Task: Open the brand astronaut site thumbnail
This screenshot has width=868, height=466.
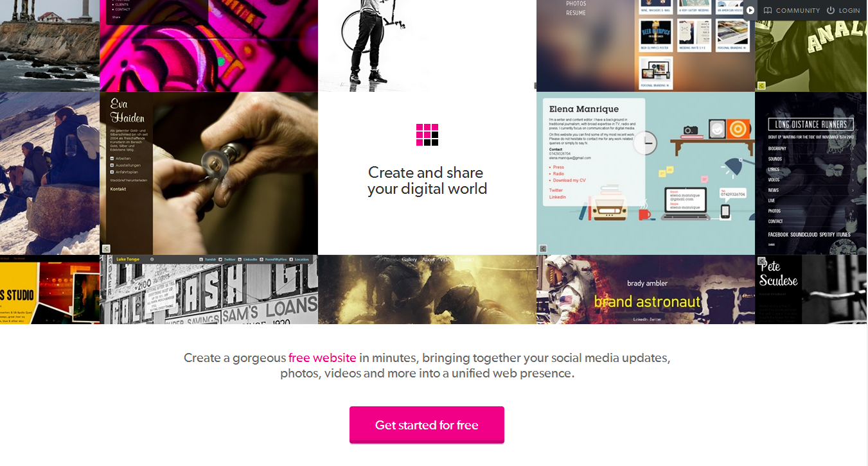Action: (646, 289)
